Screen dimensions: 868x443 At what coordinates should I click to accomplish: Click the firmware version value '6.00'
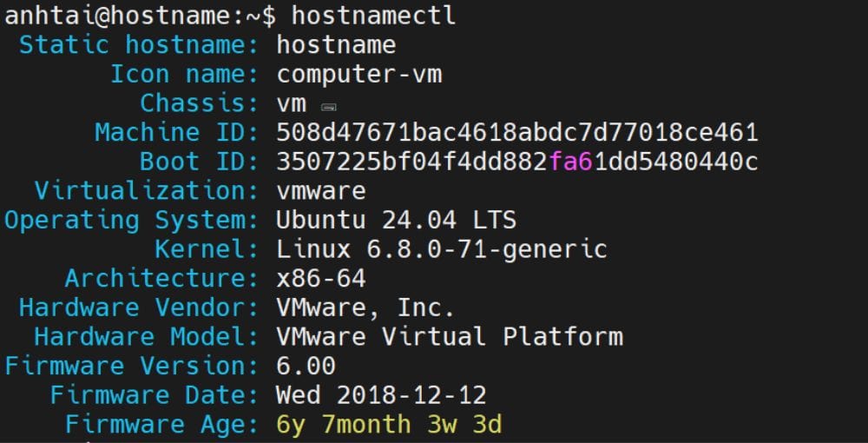pyautogui.click(x=306, y=366)
